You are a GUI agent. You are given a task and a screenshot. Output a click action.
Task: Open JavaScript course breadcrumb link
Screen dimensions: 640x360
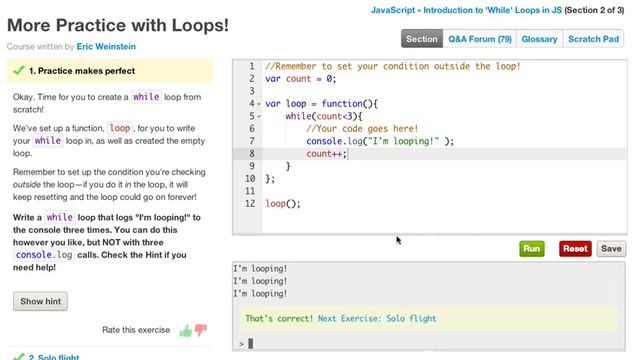tap(393, 10)
